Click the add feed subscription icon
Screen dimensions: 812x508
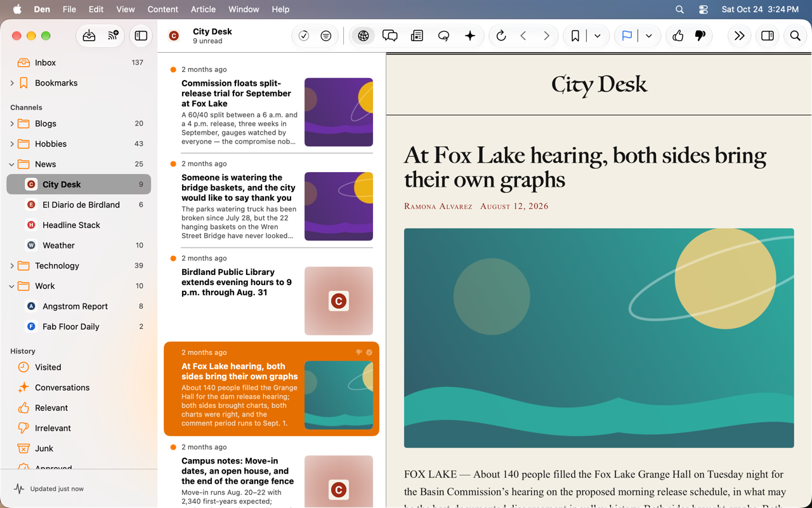pos(113,36)
